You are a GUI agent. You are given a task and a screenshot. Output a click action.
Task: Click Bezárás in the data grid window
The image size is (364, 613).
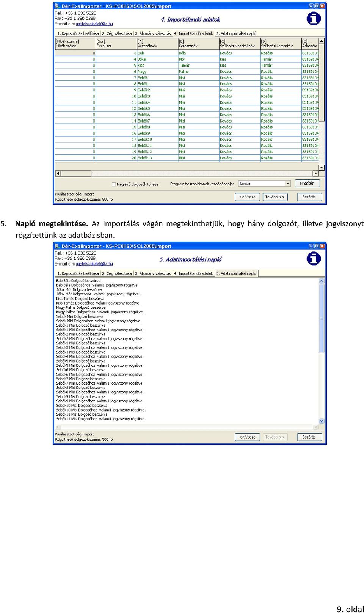coord(309,197)
